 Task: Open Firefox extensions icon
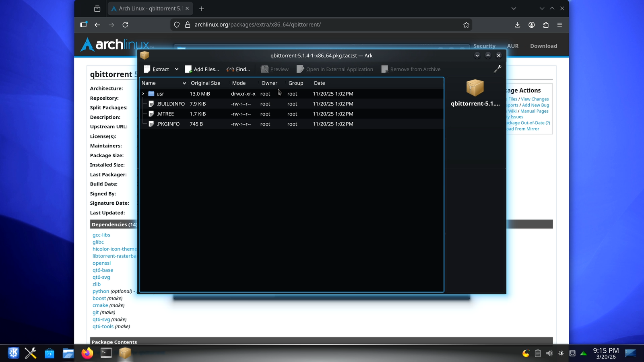(x=546, y=25)
